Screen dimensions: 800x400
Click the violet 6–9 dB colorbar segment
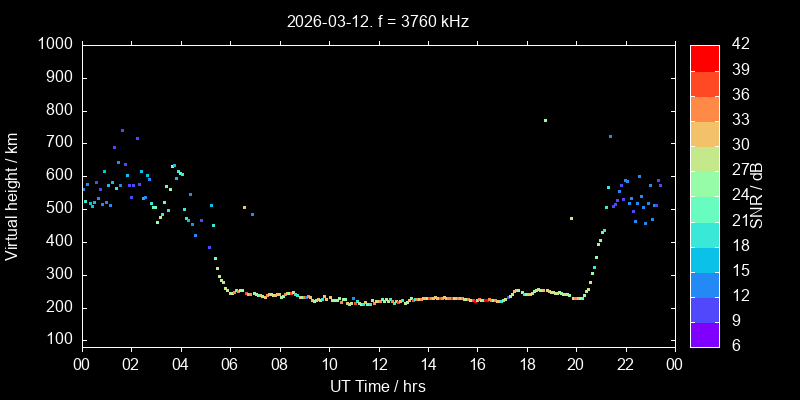704,333
